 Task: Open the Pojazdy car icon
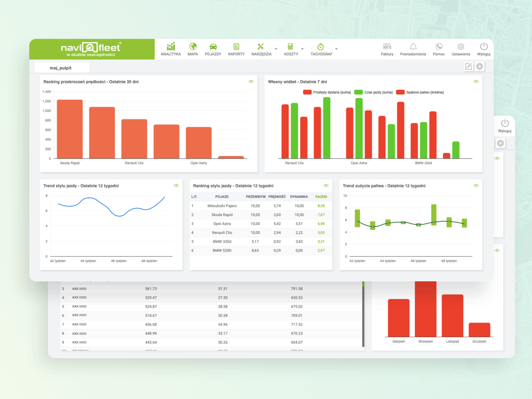point(213,47)
